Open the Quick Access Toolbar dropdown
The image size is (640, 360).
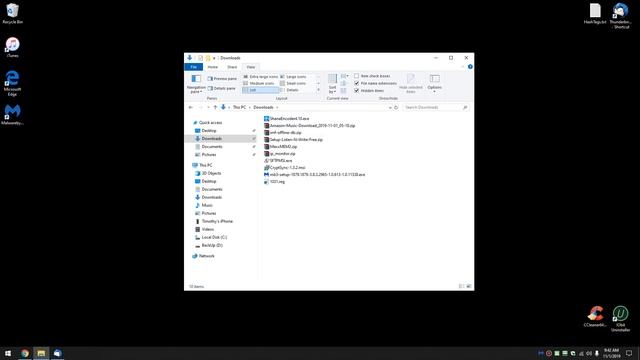tap(214, 58)
